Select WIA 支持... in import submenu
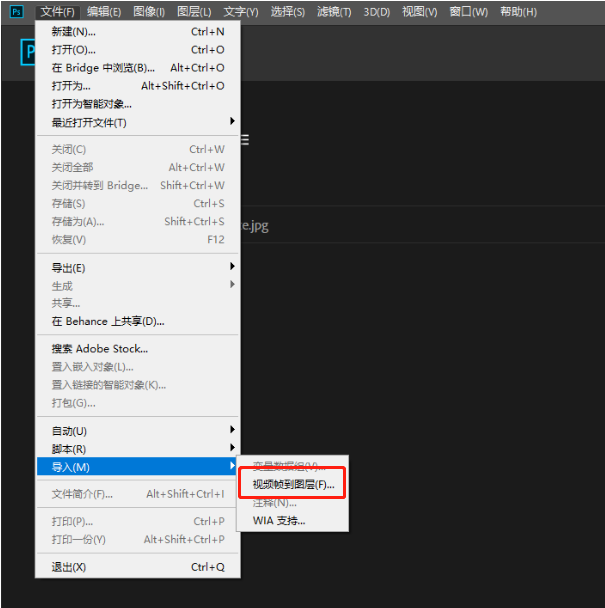The width and height of the screenshot is (605, 608). click(293, 520)
